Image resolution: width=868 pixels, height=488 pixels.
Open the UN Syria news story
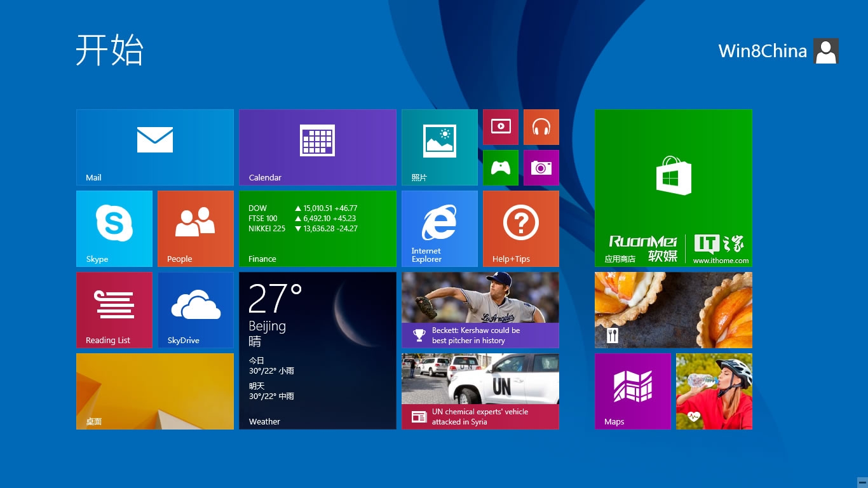click(480, 391)
